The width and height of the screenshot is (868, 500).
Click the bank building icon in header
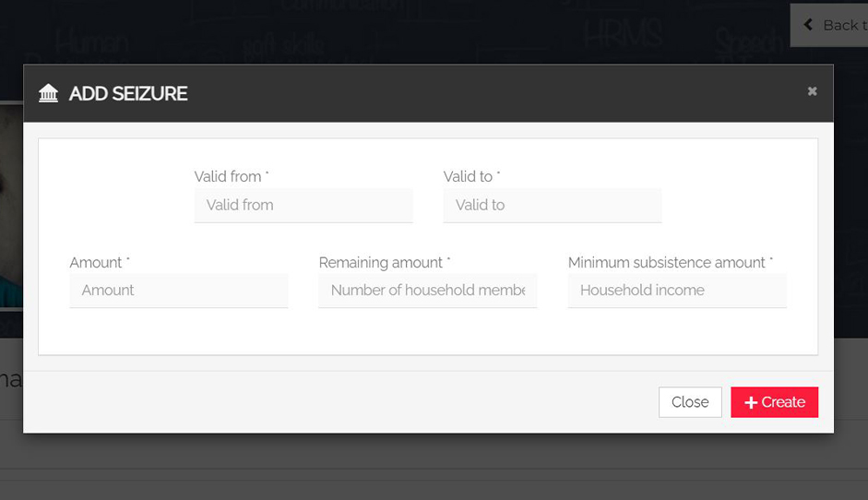48,93
